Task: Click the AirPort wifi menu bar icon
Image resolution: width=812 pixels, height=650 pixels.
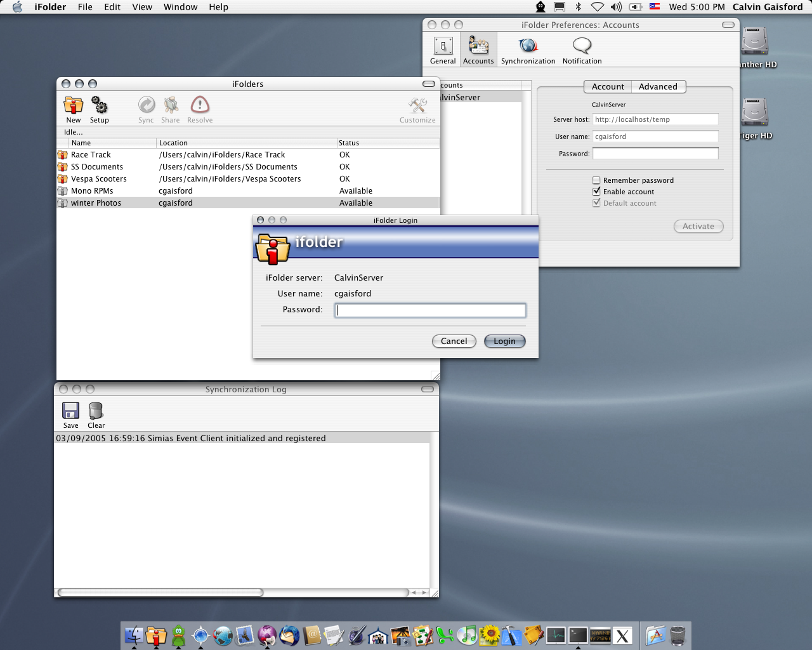Action: pos(597,7)
